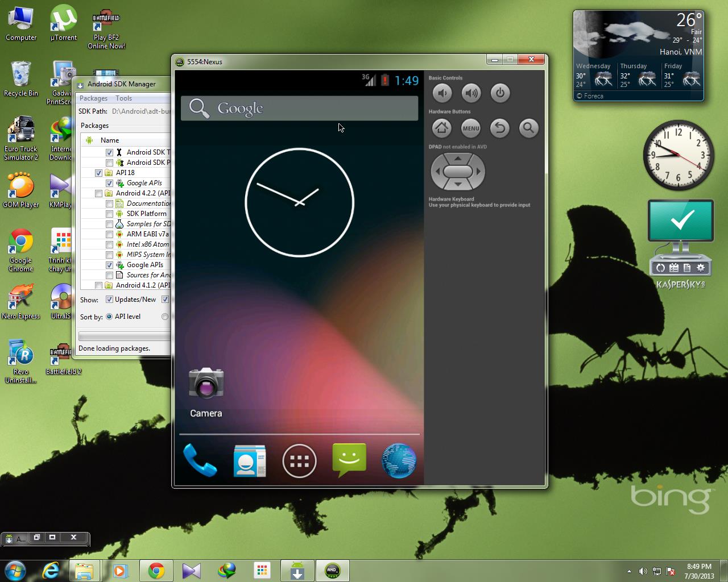Open the People contacts app in dock

[249, 460]
